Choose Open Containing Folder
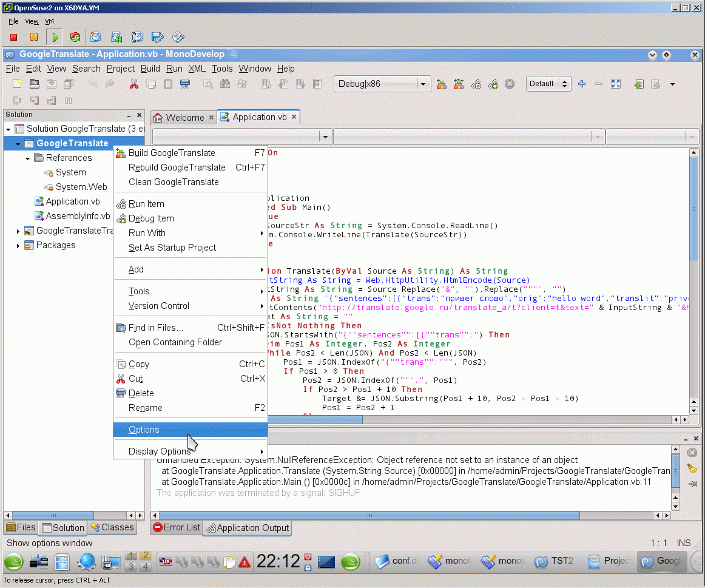 [191, 342]
